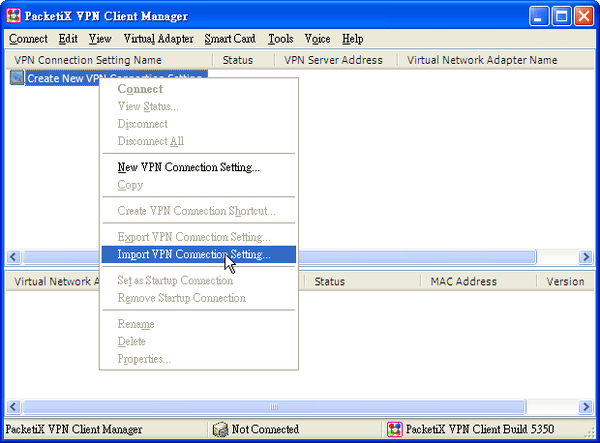
Task: Click lower pane scroll left arrow
Action: click(13, 406)
